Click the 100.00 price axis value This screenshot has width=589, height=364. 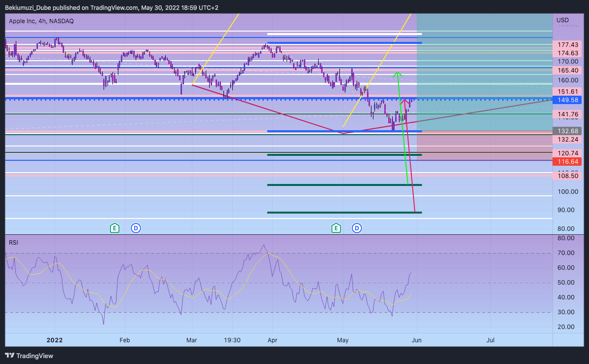pyautogui.click(x=568, y=191)
